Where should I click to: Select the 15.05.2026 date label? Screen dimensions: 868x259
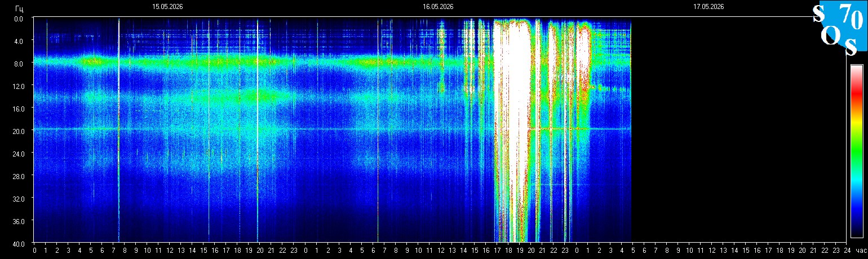pos(167,7)
